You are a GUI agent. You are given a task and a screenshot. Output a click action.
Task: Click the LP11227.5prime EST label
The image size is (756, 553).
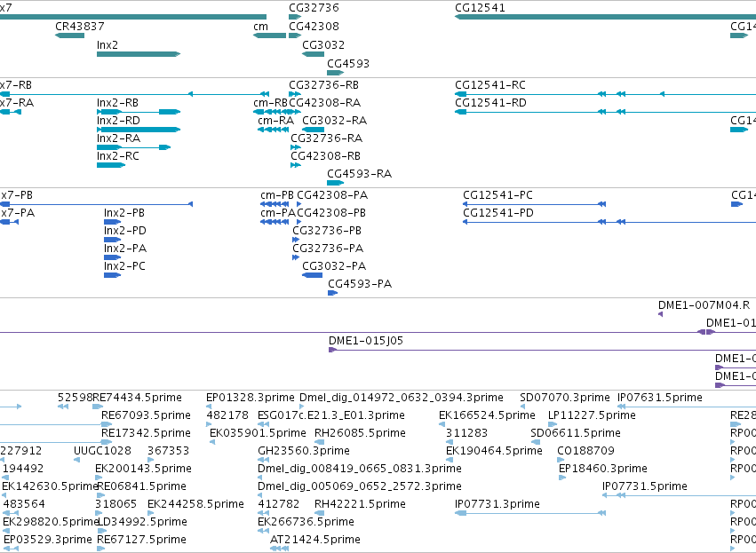coord(592,415)
